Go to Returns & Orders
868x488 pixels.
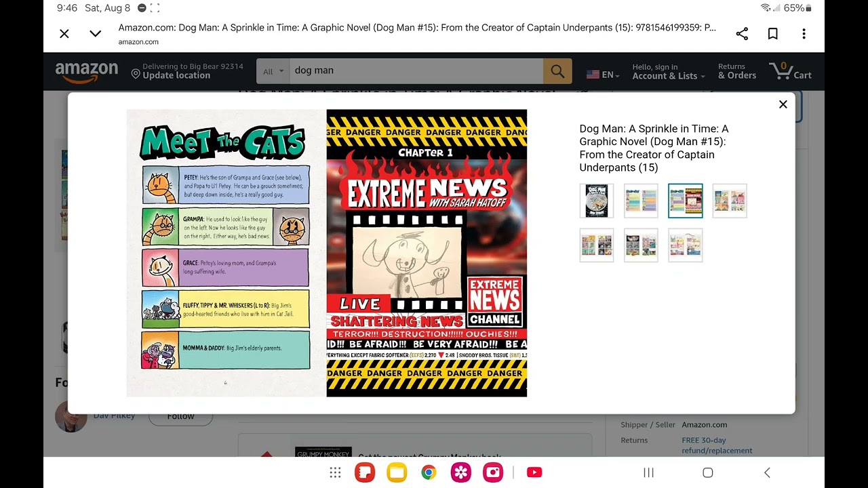(x=737, y=71)
